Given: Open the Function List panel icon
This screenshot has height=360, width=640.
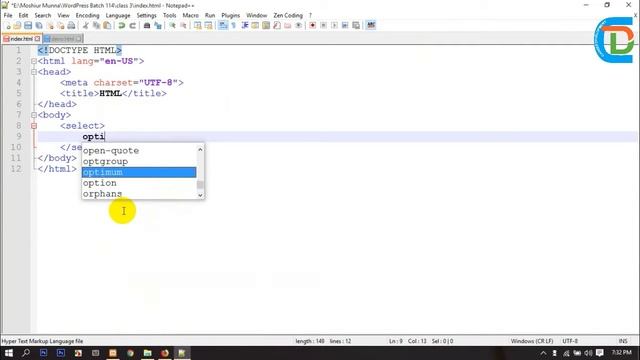Looking at the screenshot, I should point(277,25).
